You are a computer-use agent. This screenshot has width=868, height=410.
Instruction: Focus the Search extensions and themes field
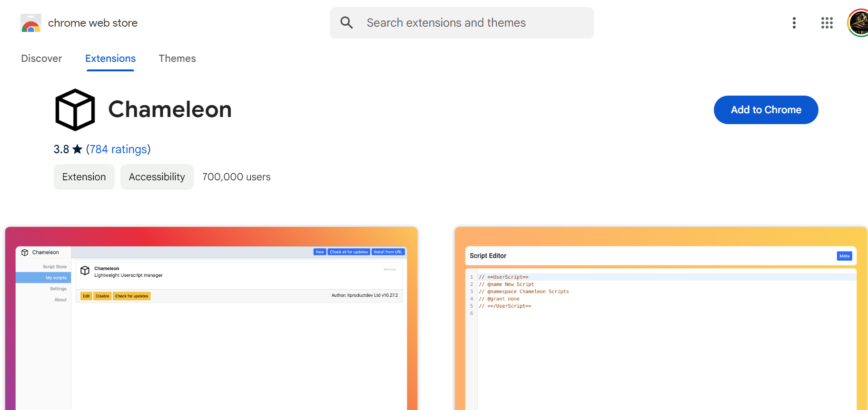pyautogui.click(x=462, y=23)
